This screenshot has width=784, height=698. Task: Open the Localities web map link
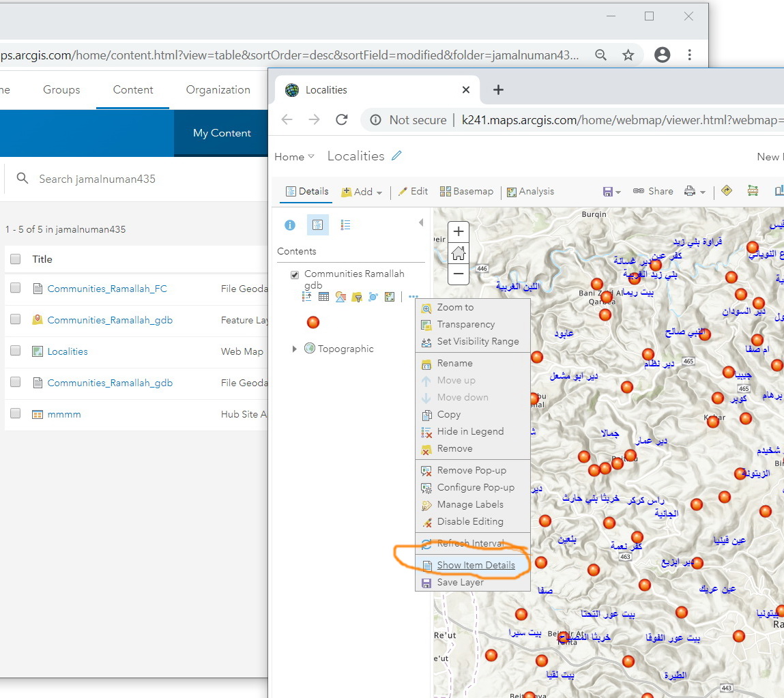[68, 351]
